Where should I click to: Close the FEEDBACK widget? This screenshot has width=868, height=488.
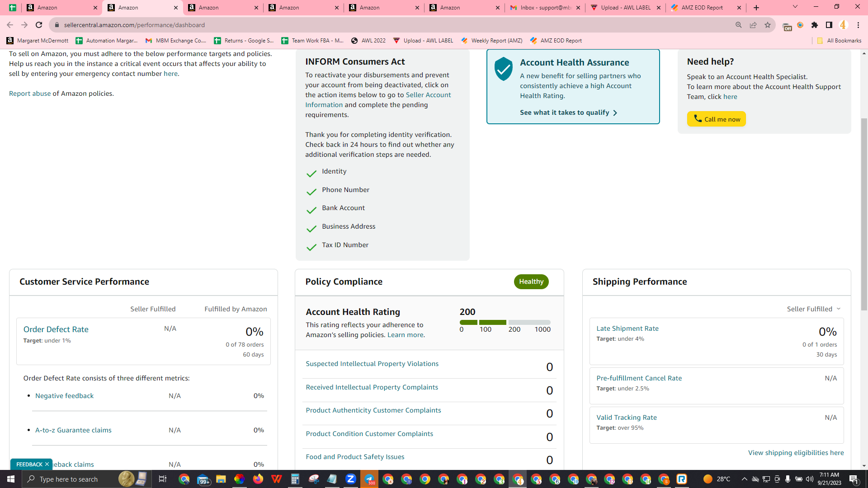tap(47, 465)
